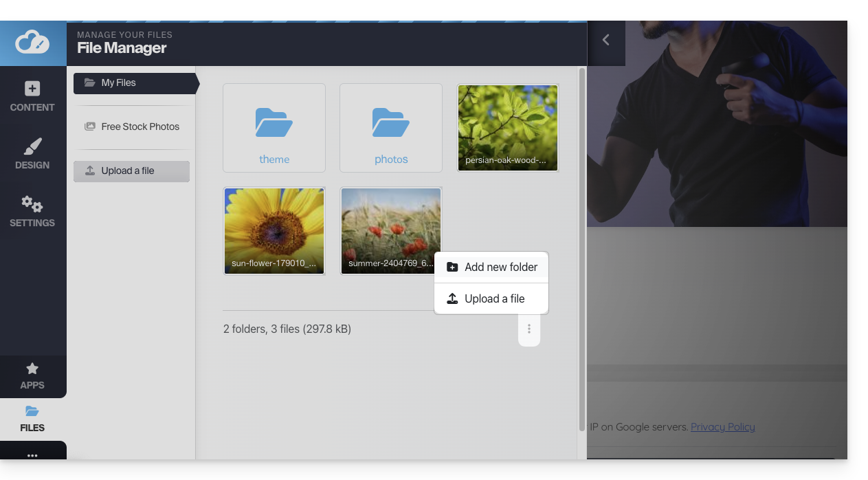
Task: Open the Settings gears section
Action: [x=32, y=212]
